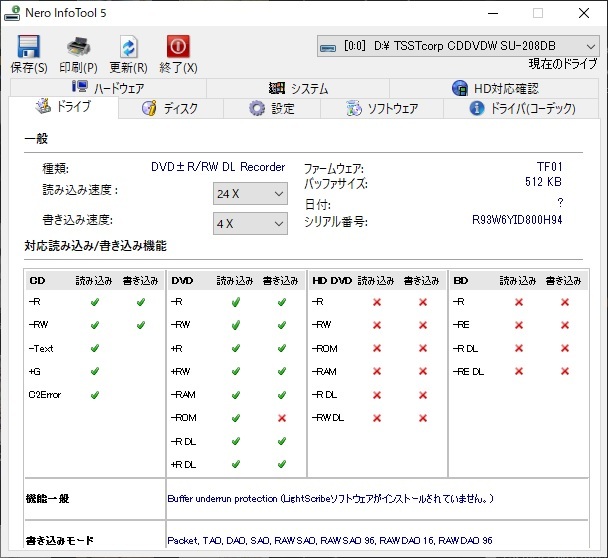Click the 終了(X) label
Screen dimensions: 608x558
[x=178, y=67]
